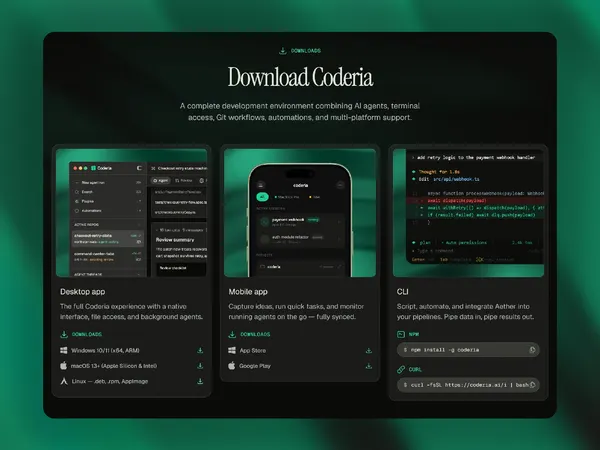Image resolution: width=600 pixels, height=450 pixels.
Task: Click the 'Mobile app' card title
Action: (x=248, y=292)
